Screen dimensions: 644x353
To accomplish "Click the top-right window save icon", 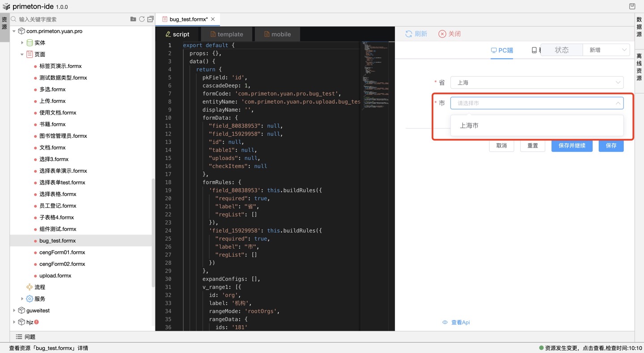I will pos(632,6).
